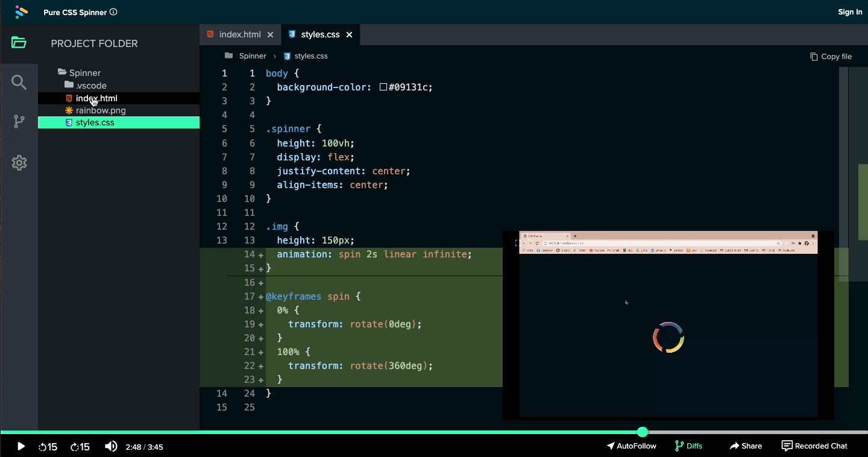This screenshot has height=457, width=868.
Task: Open index.html in the project tree
Action: coord(119,98)
